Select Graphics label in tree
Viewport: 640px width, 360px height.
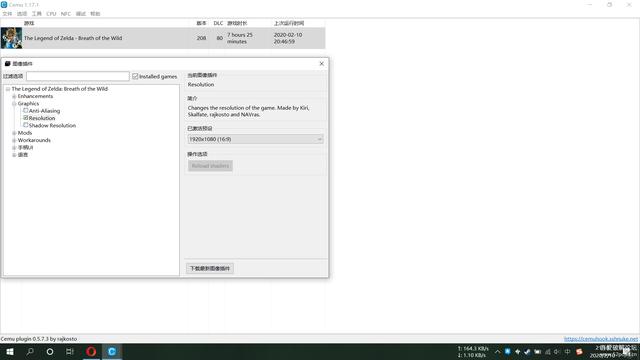(x=28, y=104)
